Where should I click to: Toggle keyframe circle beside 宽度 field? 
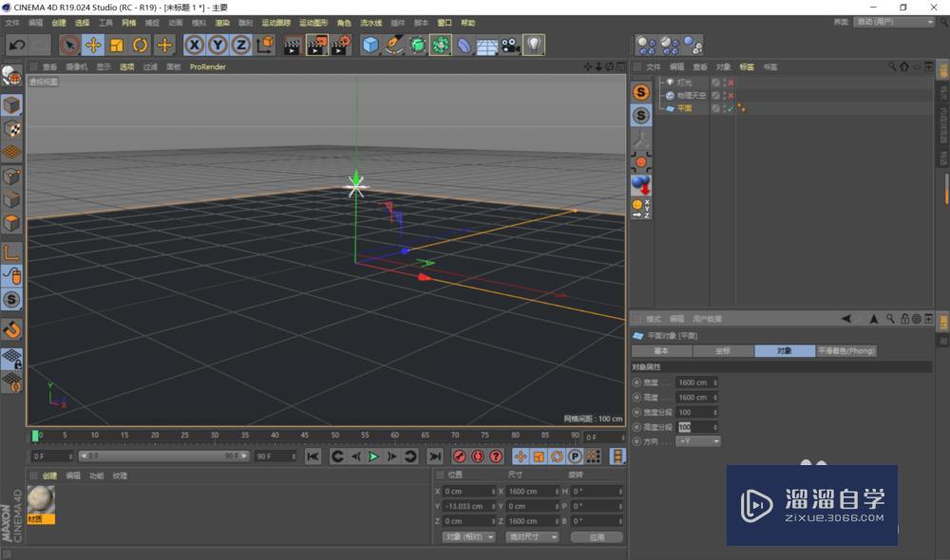click(636, 383)
